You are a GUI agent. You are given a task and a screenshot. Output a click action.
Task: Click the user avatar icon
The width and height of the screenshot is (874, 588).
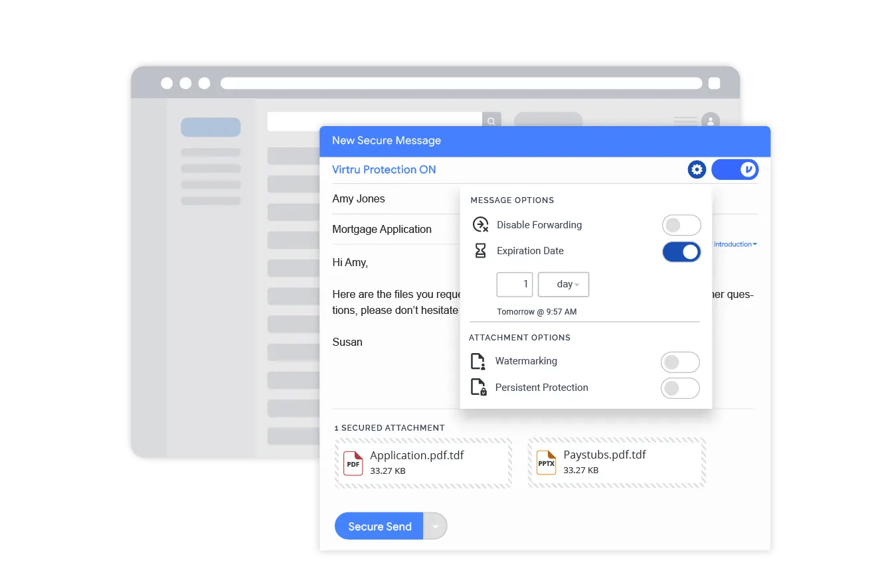[710, 120]
